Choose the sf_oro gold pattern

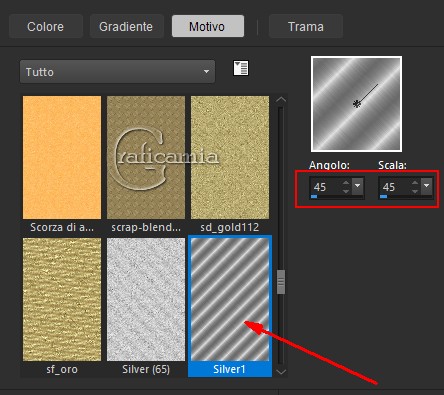pyautogui.click(x=62, y=300)
